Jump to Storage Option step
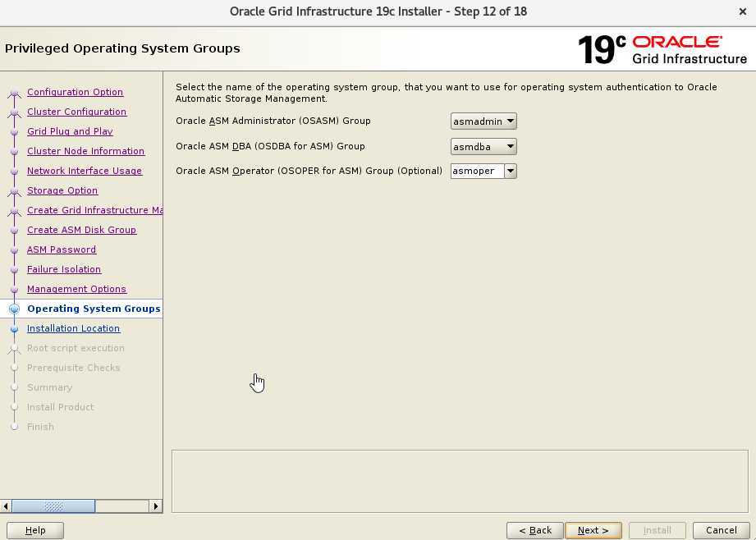This screenshot has width=756, height=540. point(62,190)
